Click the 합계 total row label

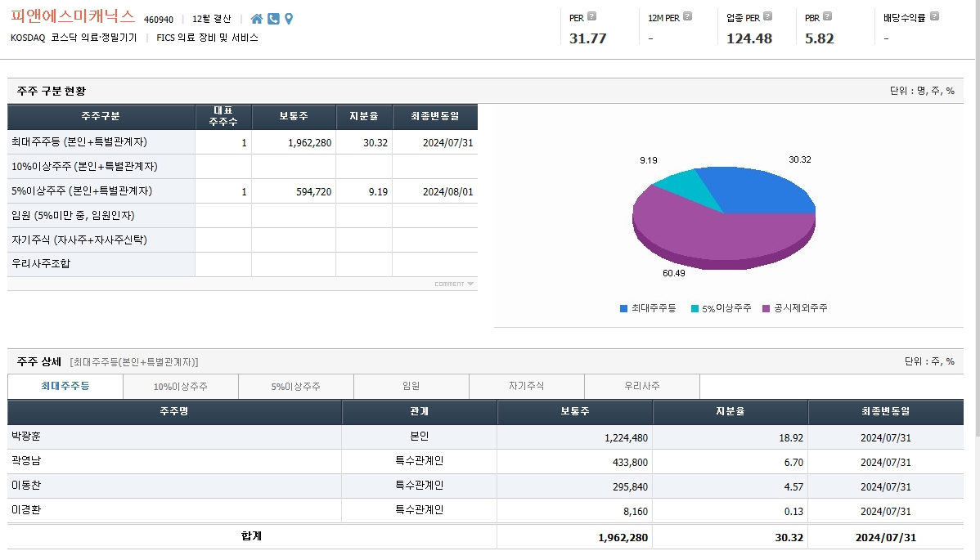point(251,536)
